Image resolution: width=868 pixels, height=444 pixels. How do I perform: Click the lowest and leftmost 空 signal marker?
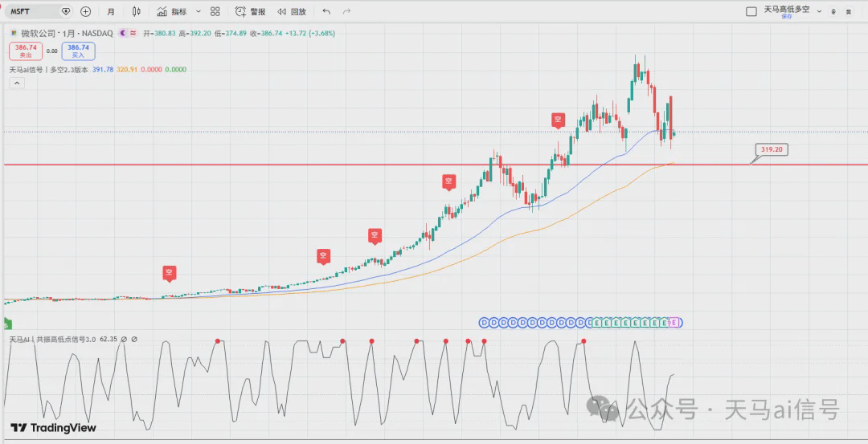pyautogui.click(x=170, y=273)
